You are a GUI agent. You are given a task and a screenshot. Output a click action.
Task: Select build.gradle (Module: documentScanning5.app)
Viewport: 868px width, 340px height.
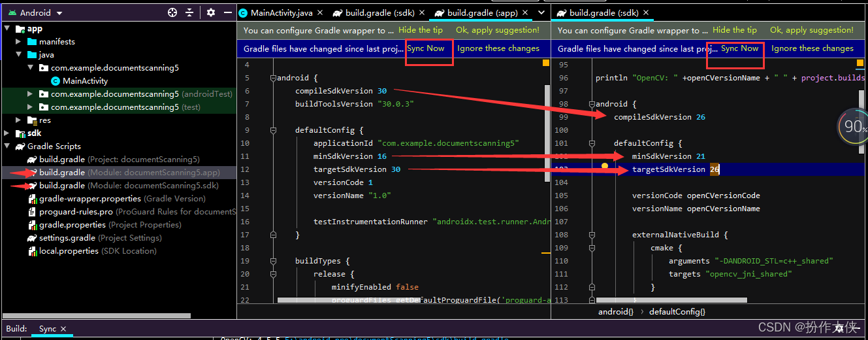pyautogui.click(x=129, y=173)
